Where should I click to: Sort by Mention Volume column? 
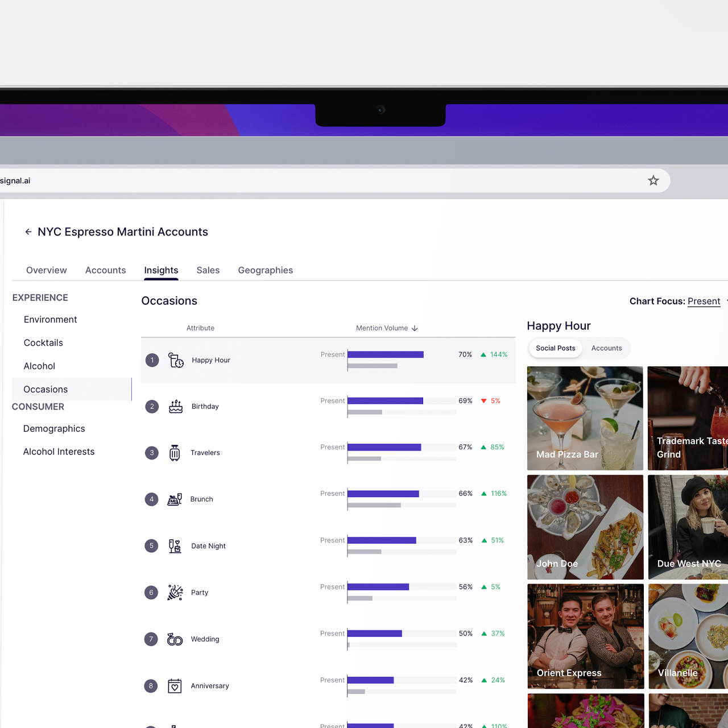(x=387, y=328)
